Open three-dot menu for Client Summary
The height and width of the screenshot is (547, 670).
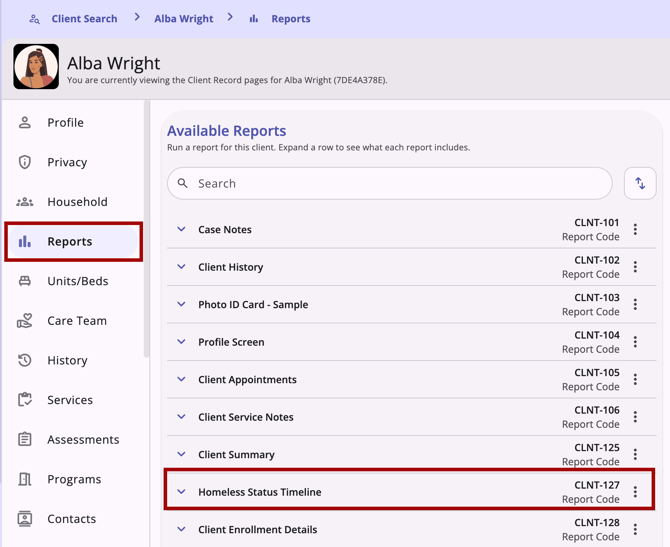point(635,454)
